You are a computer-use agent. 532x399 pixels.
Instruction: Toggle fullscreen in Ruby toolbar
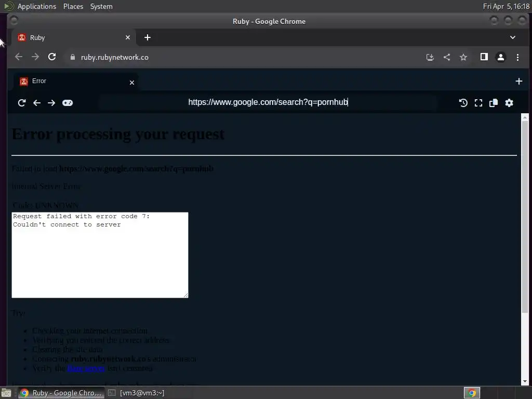coord(478,103)
